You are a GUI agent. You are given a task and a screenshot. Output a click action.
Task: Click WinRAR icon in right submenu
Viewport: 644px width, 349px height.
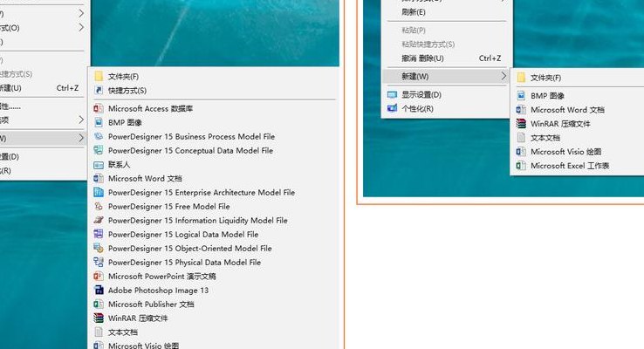tap(521, 124)
